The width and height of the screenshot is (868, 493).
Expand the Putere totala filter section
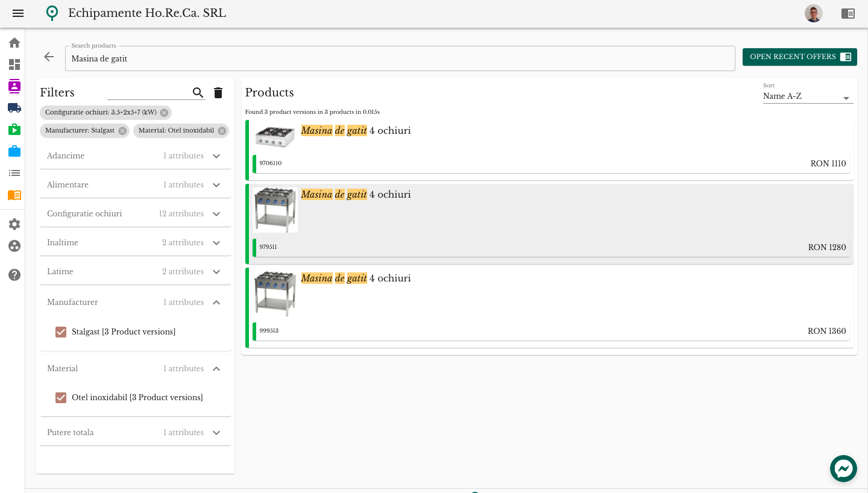pyautogui.click(x=216, y=433)
